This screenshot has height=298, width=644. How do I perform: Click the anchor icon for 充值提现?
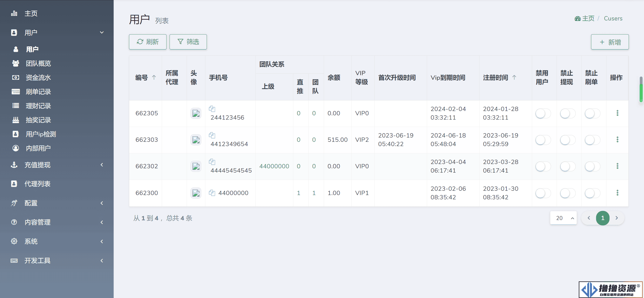point(14,165)
